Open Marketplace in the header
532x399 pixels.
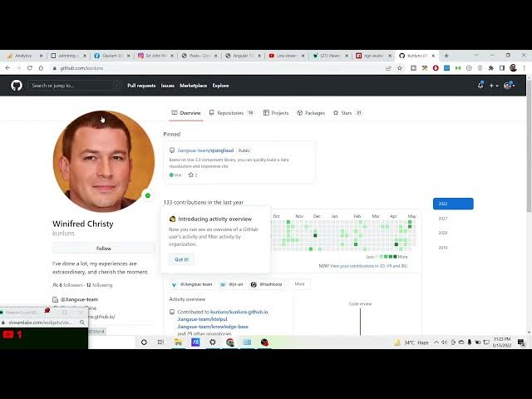194,86
